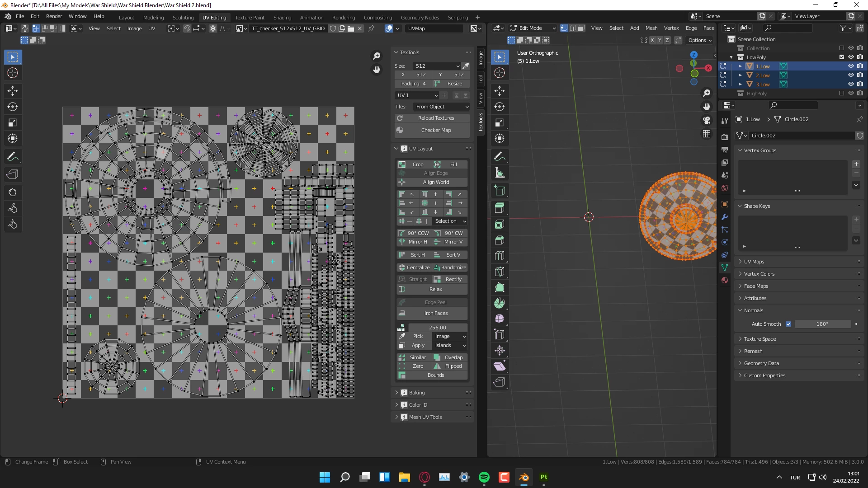Select the Extrude Region tool in 3D viewport

point(500,208)
